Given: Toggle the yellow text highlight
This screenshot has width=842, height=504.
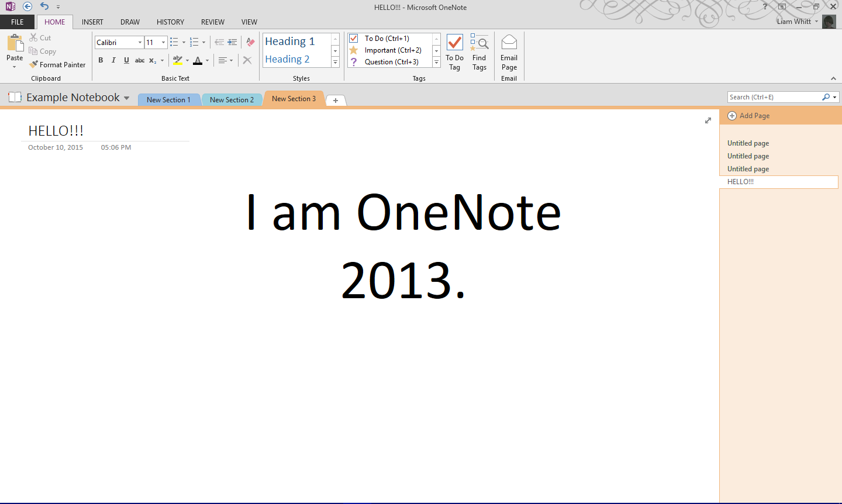Looking at the screenshot, I should [x=178, y=60].
